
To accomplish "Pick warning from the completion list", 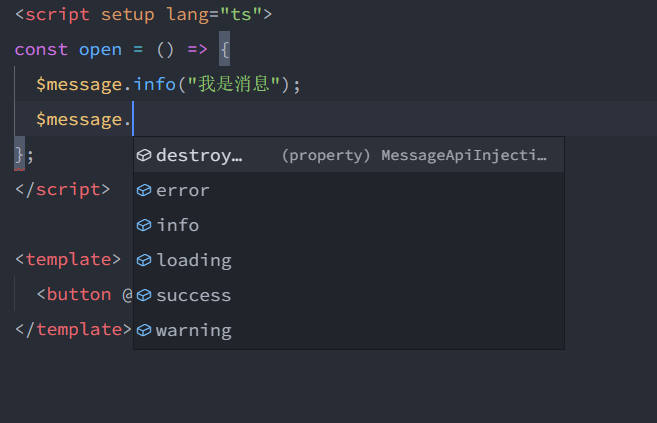I will tap(194, 330).
